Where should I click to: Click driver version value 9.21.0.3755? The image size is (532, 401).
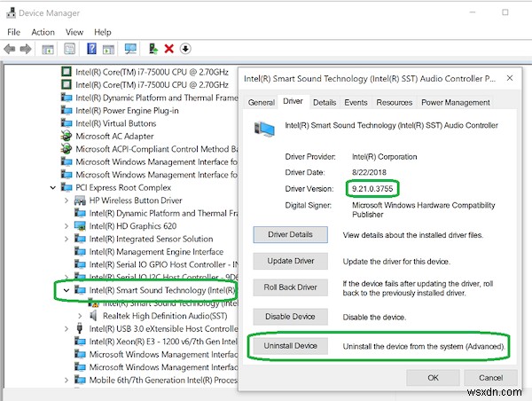pos(372,189)
